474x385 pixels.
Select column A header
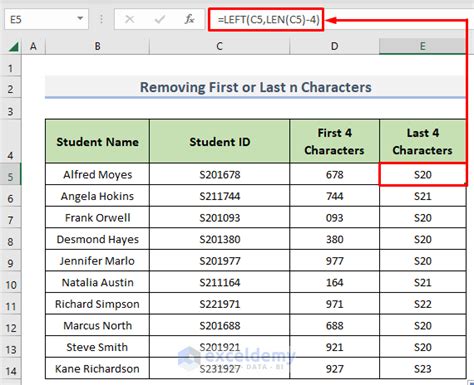pyautogui.click(x=33, y=46)
